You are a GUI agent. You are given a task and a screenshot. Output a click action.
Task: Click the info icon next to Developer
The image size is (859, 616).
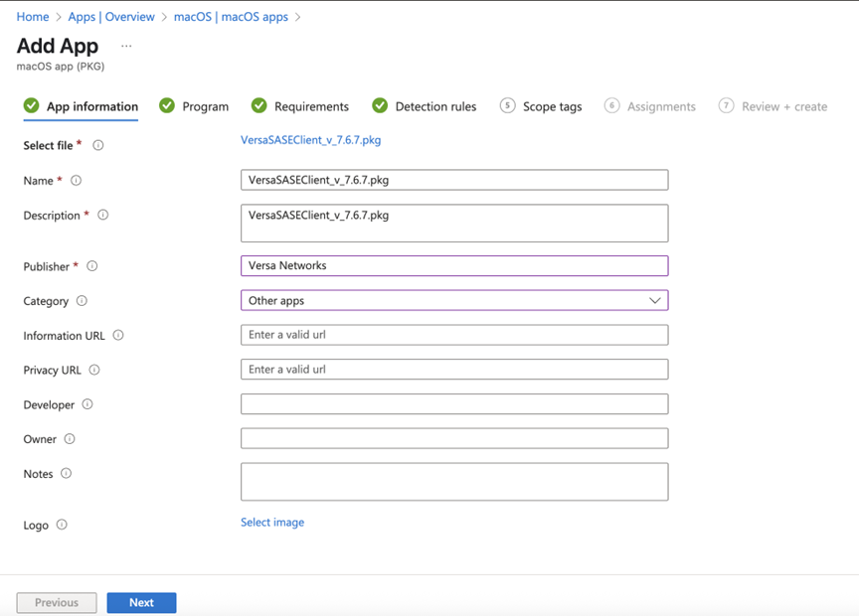point(87,404)
